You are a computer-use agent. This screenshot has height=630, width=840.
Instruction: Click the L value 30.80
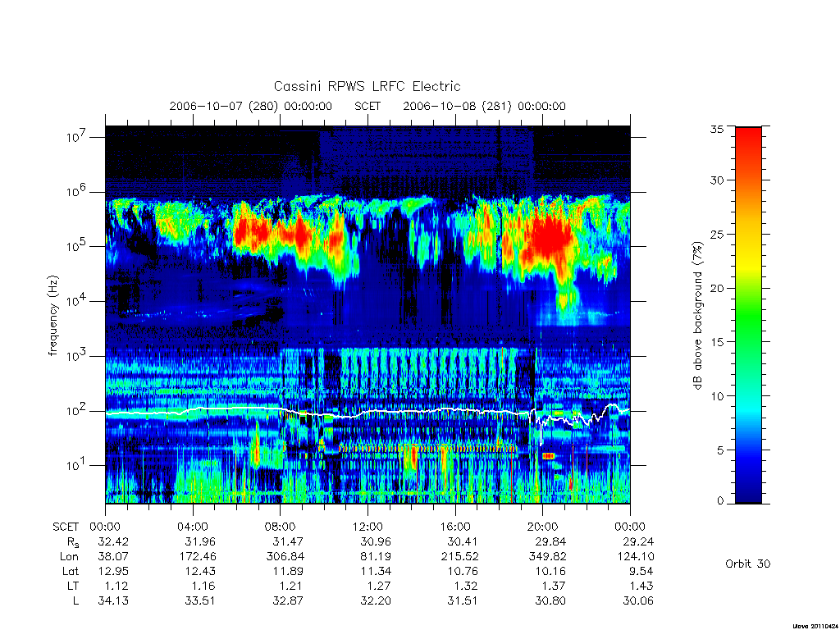tap(550, 601)
